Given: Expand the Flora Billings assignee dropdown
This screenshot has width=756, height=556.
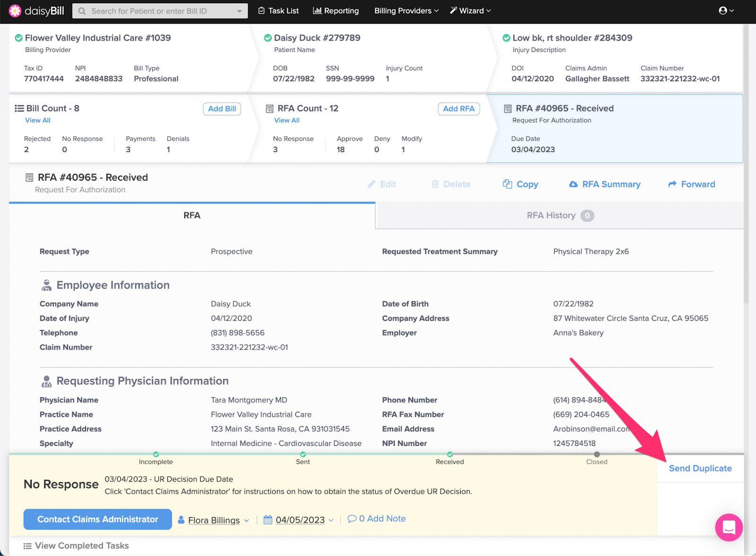Looking at the screenshot, I should (247, 521).
